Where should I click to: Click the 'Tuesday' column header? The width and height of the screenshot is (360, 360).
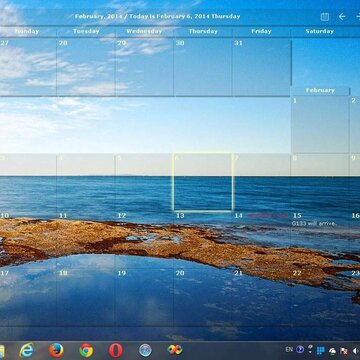(x=86, y=31)
